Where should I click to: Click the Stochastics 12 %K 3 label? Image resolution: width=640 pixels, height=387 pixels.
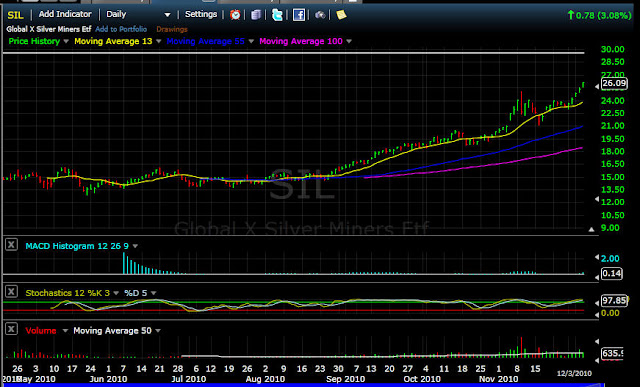click(68, 293)
